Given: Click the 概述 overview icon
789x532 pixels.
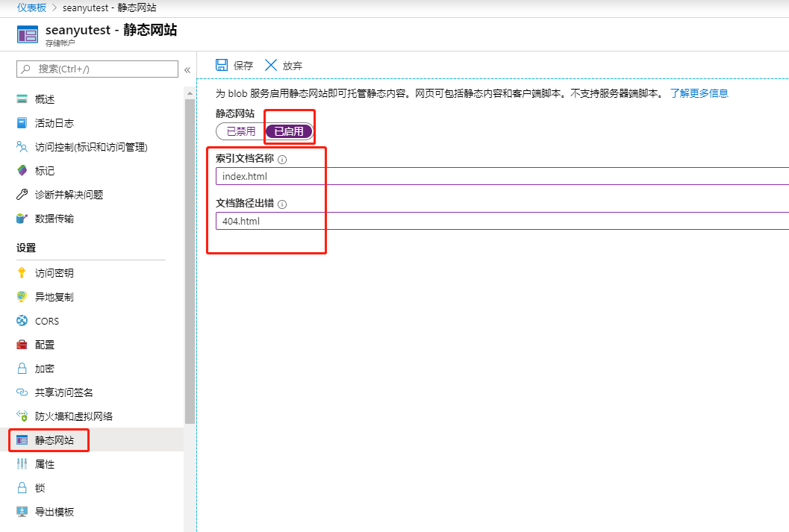Looking at the screenshot, I should (x=22, y=99).
